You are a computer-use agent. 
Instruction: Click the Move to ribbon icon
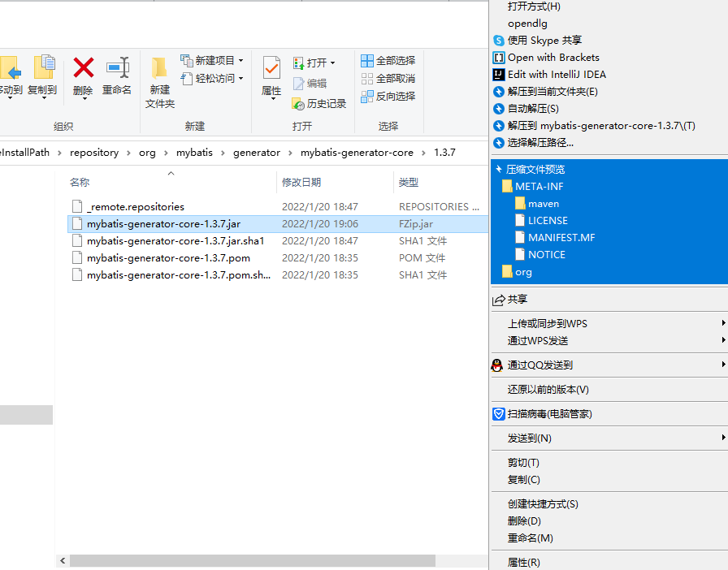(11, 67)
